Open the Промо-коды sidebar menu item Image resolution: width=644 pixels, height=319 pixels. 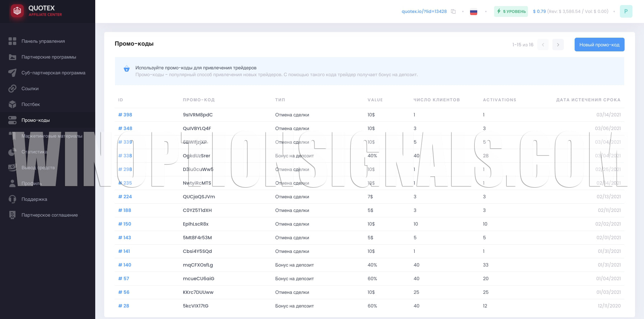coord(36,120)
